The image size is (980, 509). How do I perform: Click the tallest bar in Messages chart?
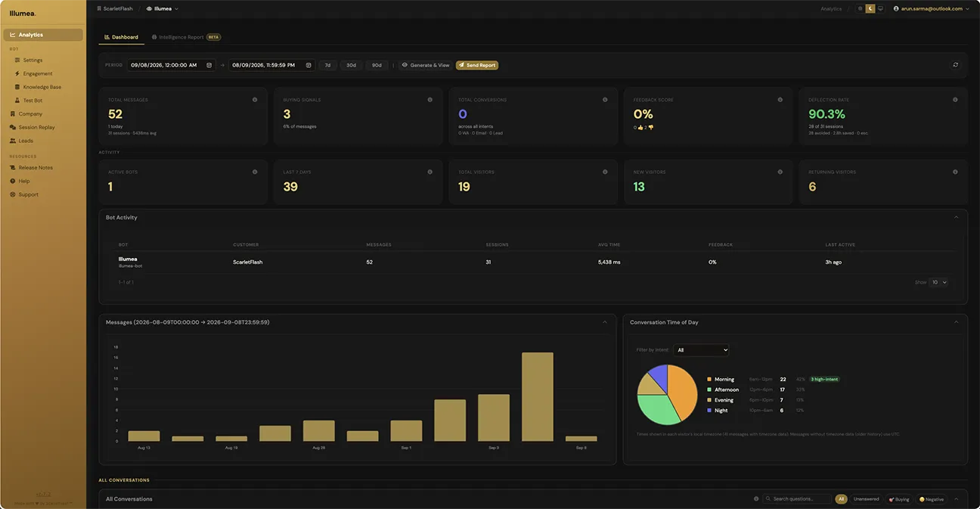[x=538, y=396]
